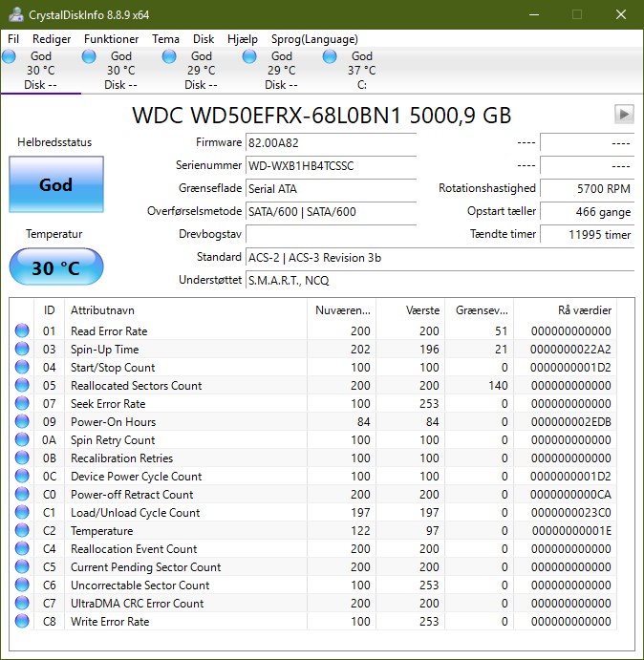Click the ID column header
644x660 pixels.
[x=50, y=310]
